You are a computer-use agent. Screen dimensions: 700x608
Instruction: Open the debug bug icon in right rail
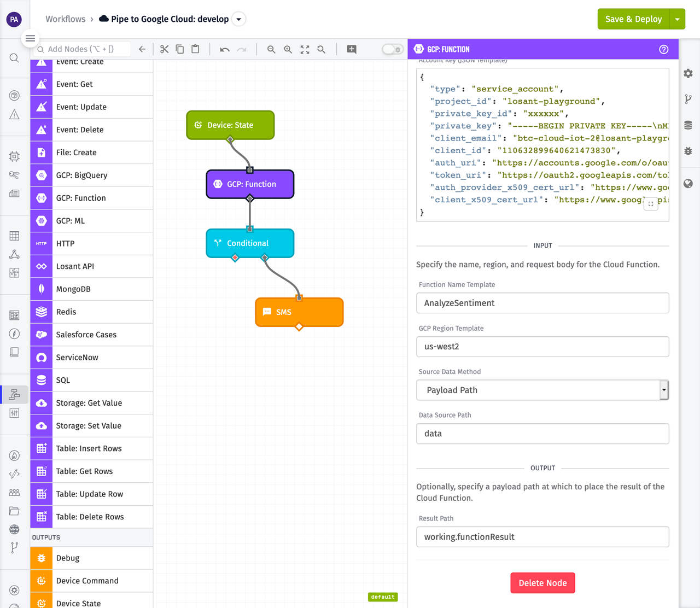coord(688,151)
